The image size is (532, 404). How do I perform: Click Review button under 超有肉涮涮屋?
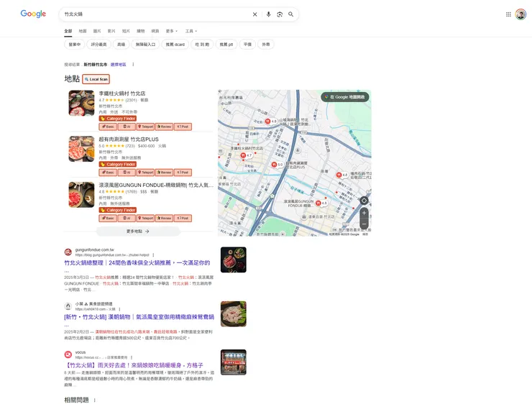[164, 173]
